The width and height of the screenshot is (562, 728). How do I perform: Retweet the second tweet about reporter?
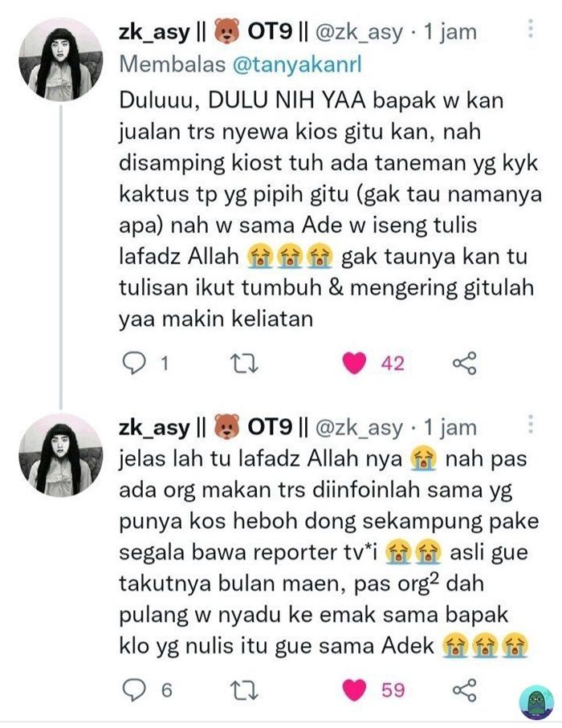pos(245,690)
